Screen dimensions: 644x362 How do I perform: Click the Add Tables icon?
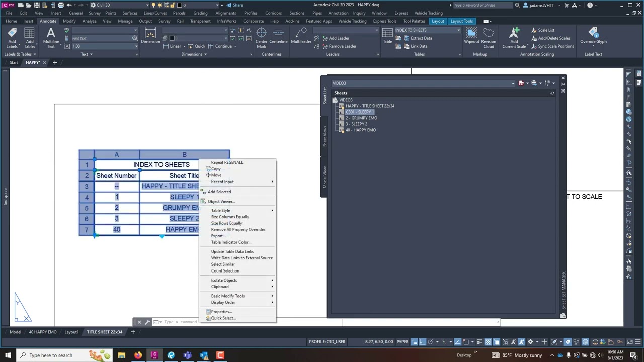click(x=30, y=33)
